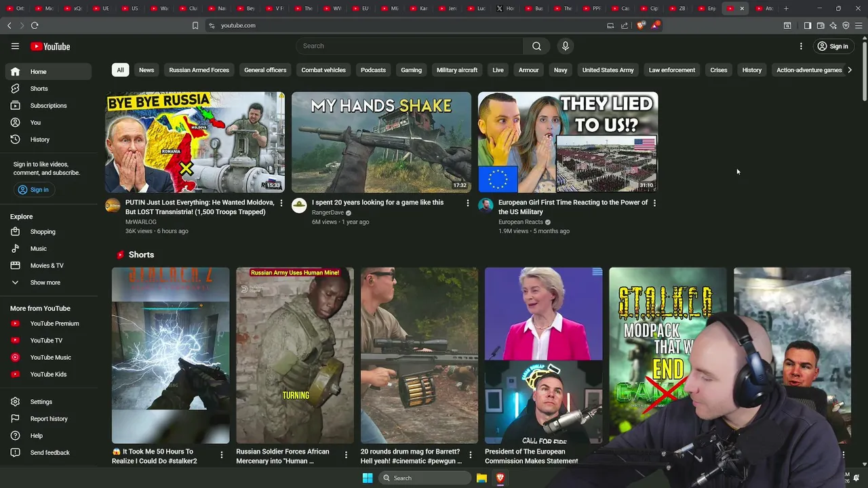The height and width of the screenshot is (488, 868).
Task: Open Shopping under Explore
Action: pos(48,232)
